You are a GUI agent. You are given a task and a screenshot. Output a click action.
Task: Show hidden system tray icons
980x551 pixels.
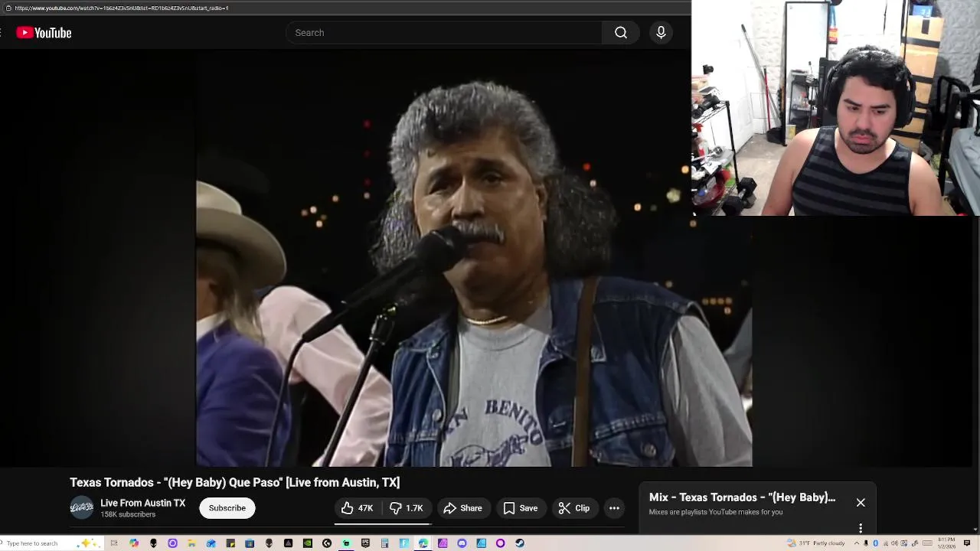pos(857,543)
